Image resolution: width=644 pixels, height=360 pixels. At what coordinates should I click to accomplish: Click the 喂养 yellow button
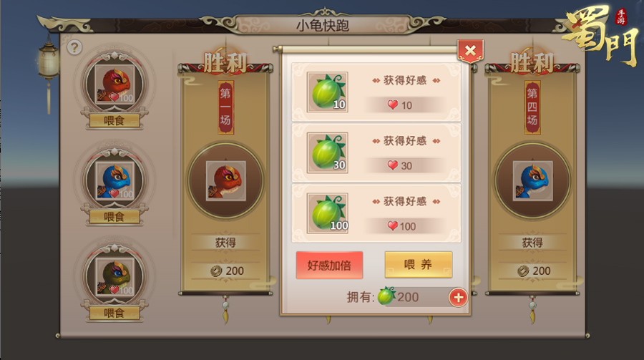point(419,265)
